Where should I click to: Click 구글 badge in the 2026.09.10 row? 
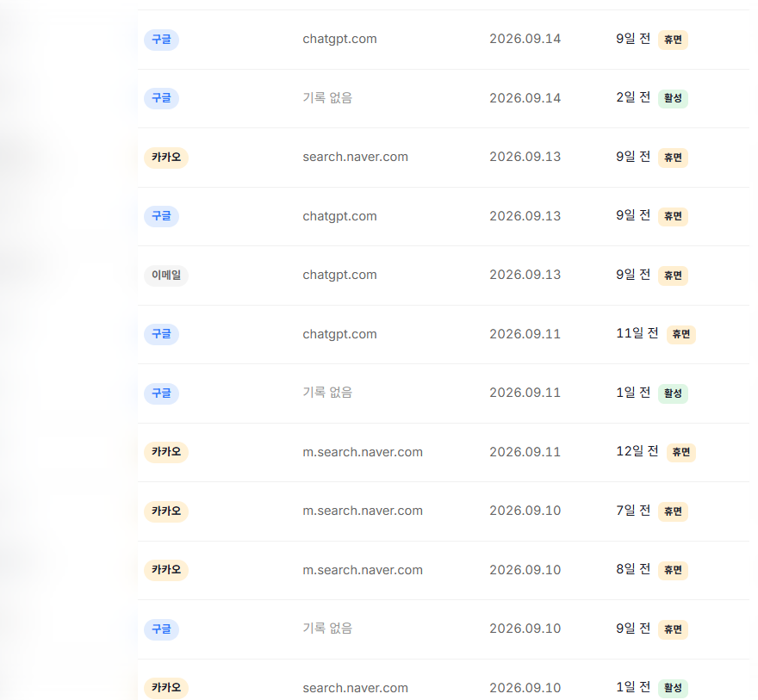pyautogui.click(x=161, y=629)
